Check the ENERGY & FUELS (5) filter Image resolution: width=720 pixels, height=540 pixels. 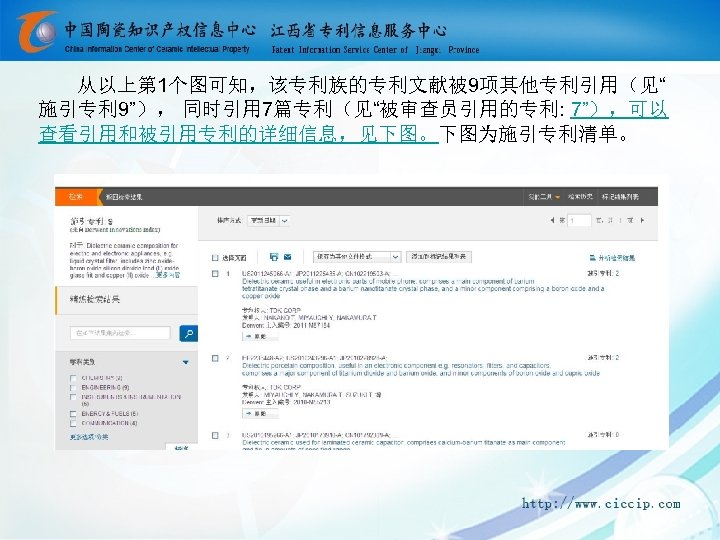click(x=73, y=414)
